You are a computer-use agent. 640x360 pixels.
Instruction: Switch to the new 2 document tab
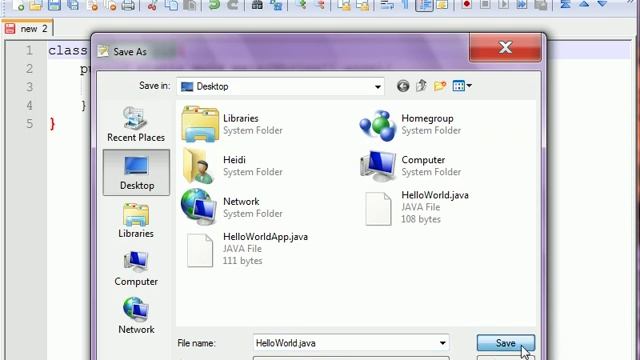click(x=27, y=29)
